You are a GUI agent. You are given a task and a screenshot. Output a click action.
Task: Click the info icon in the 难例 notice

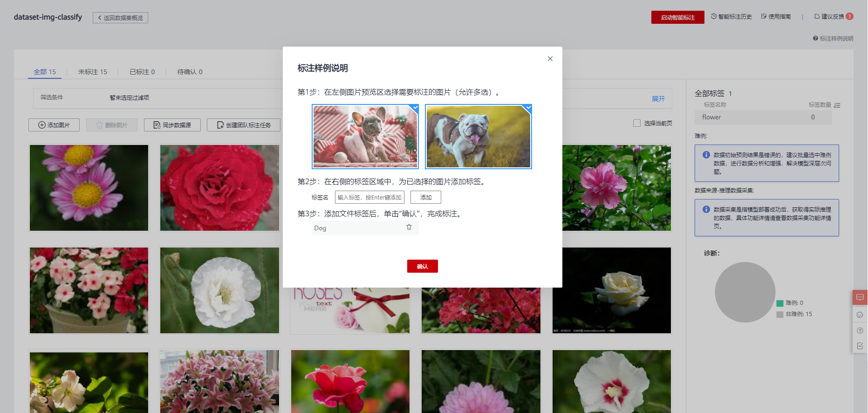pyautogui.click(x=706, y=155)
